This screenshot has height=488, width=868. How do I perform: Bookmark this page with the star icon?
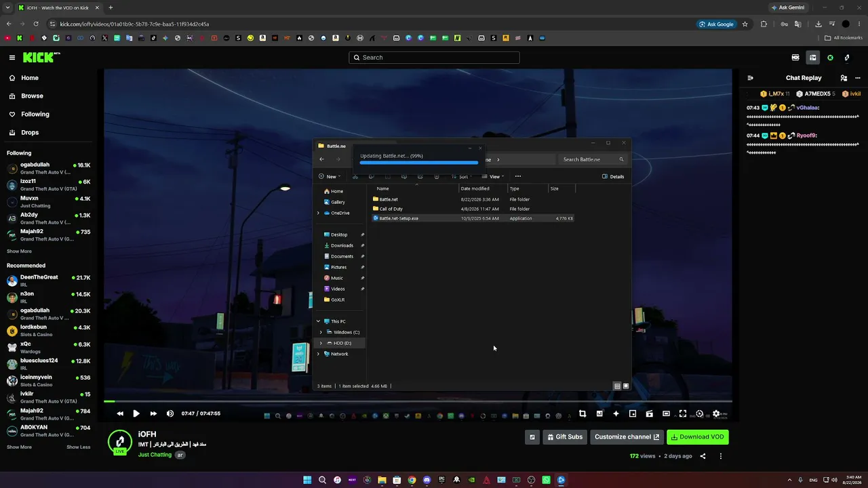pos(745,24)
